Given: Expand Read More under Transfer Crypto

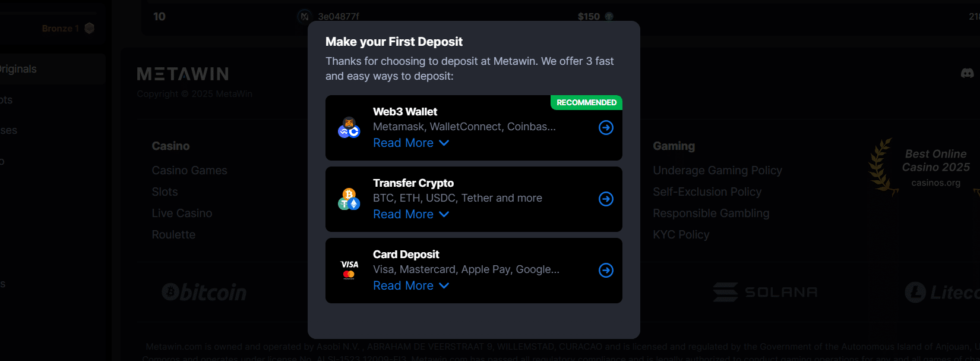Looking at the screenshot, I should (411, 215).
